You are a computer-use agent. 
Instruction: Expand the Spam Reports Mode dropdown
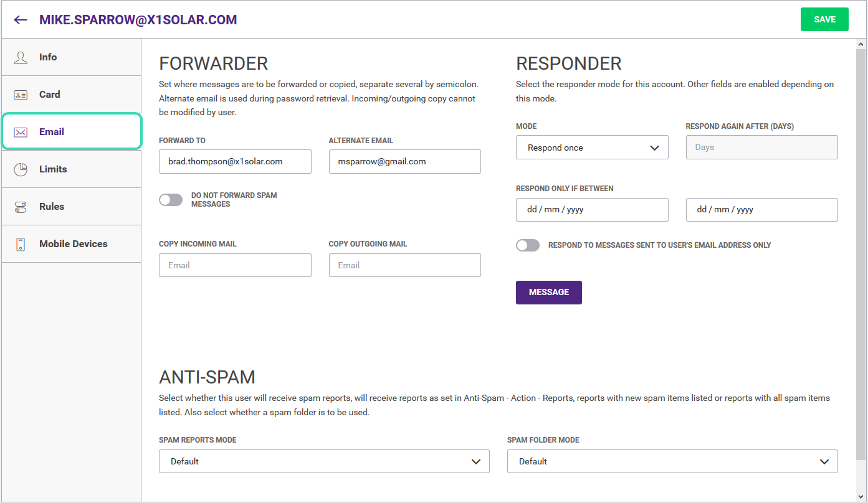[324, 461]
